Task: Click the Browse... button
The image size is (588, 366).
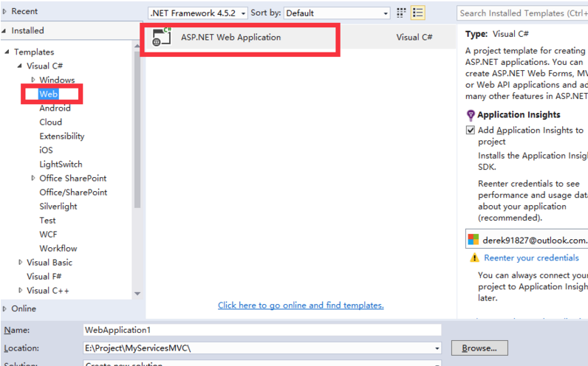Action: (479, 348)
